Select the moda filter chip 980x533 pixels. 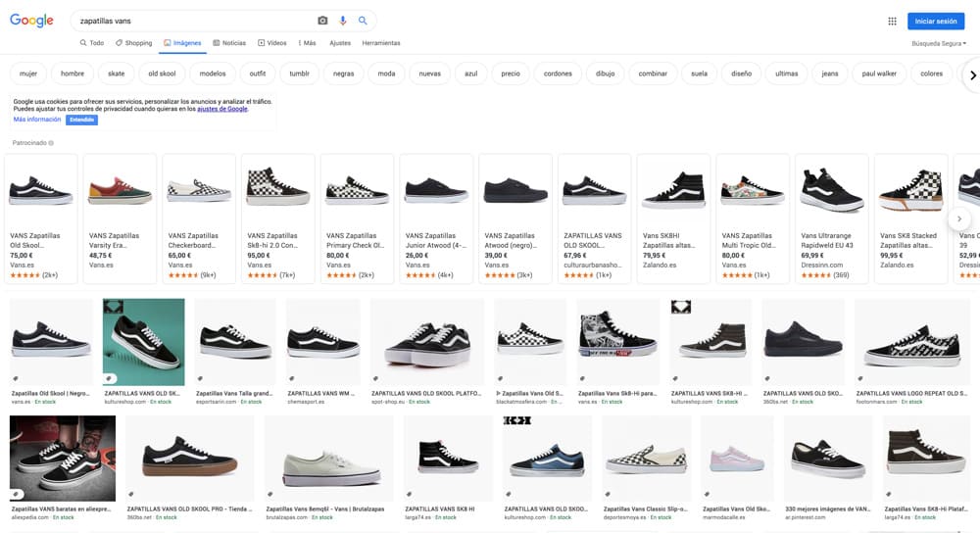pos(386,73)
